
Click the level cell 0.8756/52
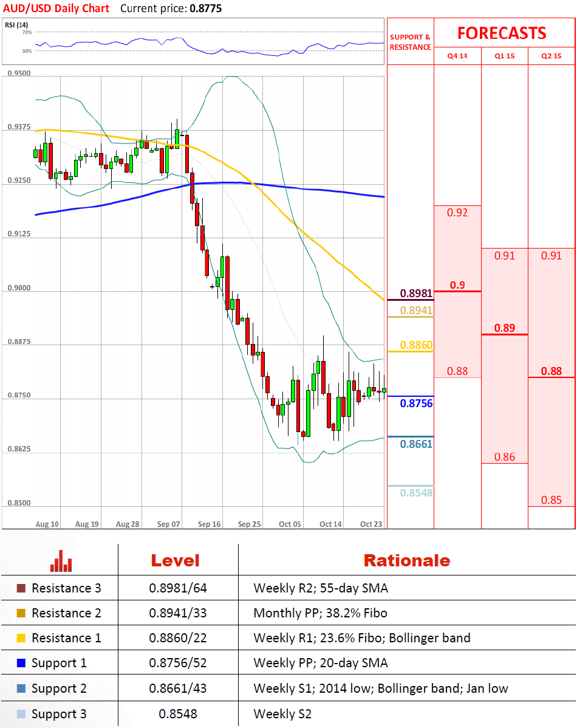pos(178,663)
